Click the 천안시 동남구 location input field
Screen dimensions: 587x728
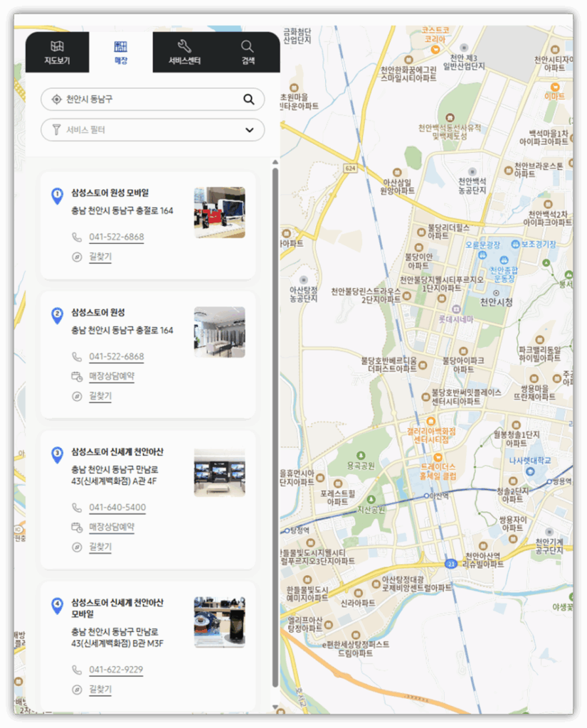[x=149, y=100]
